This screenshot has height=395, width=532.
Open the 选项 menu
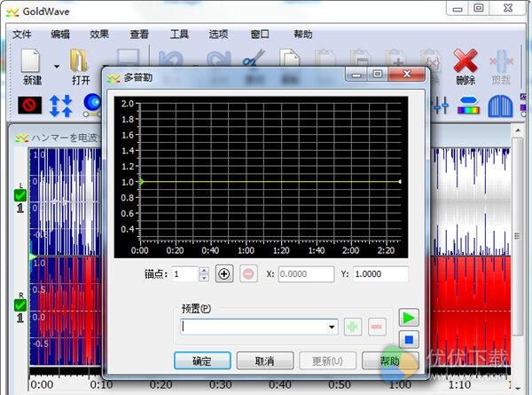point(218,35)
